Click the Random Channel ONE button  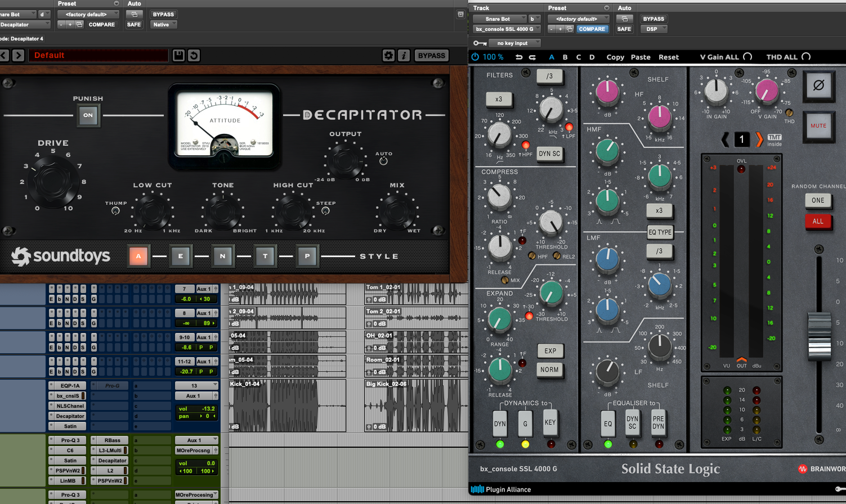click(x=818, y=200)
